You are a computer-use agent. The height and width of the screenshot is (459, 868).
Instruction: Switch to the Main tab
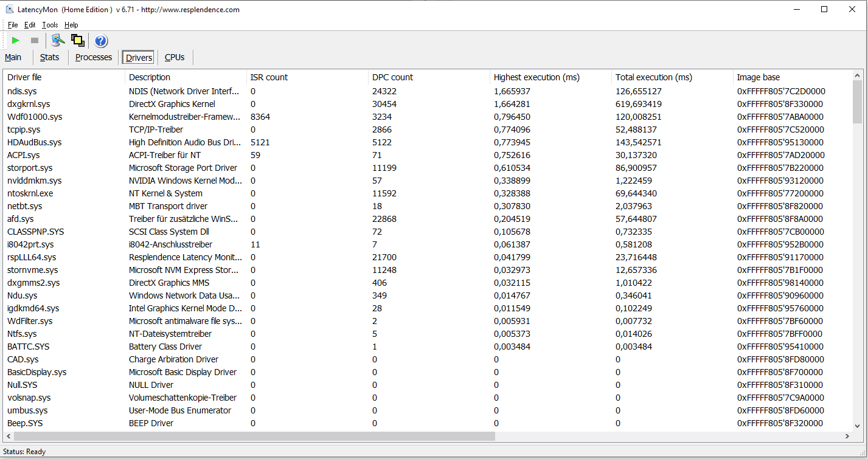click(13, 57)
